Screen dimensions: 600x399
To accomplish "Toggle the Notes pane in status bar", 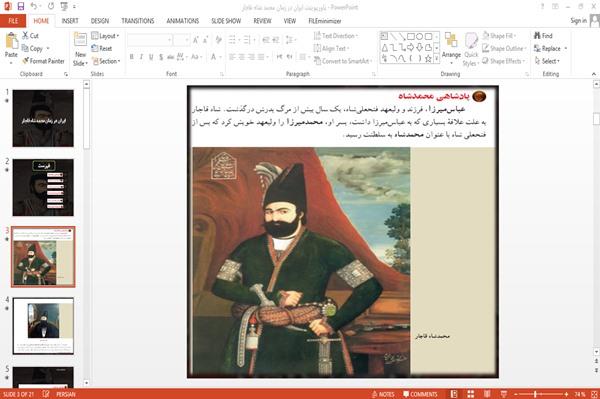I will click(383, 394).
